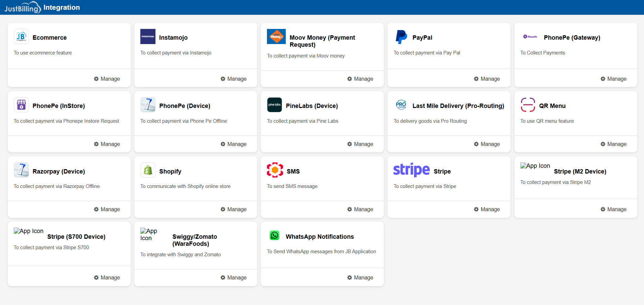Click the Integration page title in header
The height and width of the screenshot is (305, 644).
coord(62,7)
